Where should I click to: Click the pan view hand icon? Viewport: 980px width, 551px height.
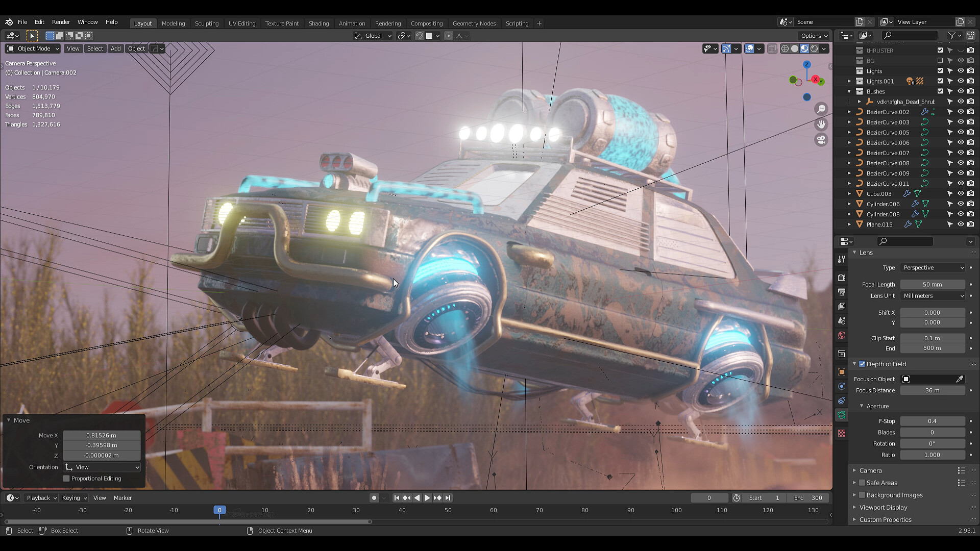(821, 124)
